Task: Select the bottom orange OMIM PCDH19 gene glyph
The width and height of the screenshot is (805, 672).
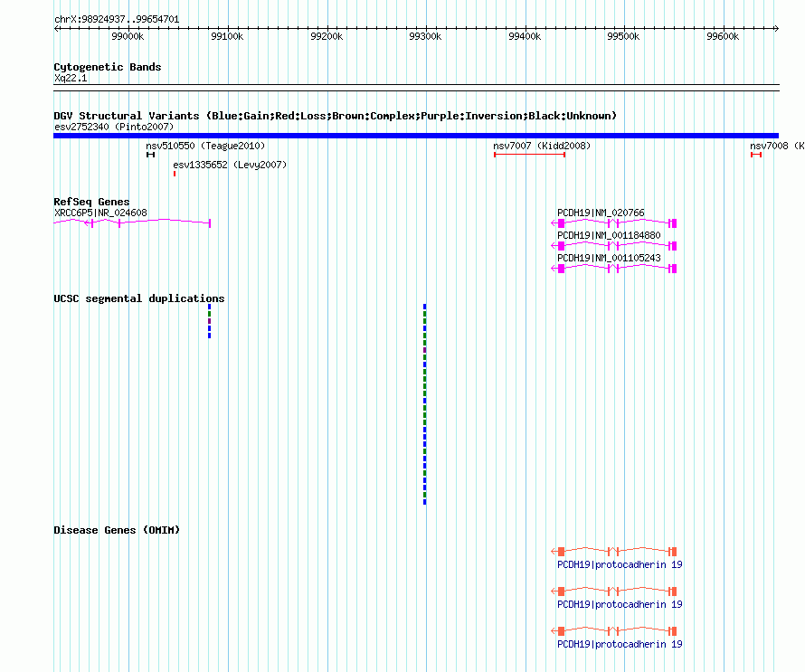Action: coord(613,631)
